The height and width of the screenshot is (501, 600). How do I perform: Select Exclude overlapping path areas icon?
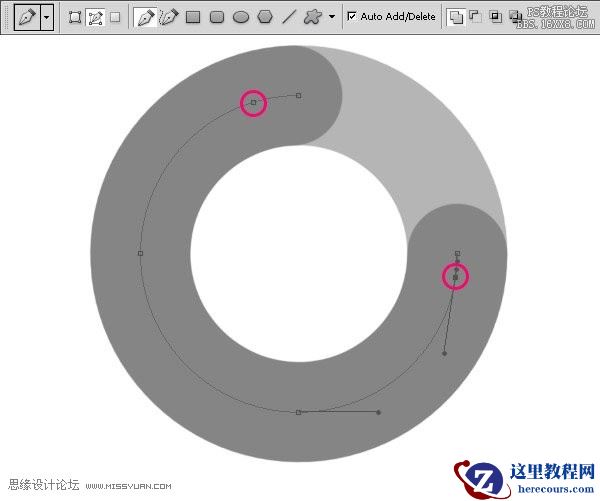[515, 16]
